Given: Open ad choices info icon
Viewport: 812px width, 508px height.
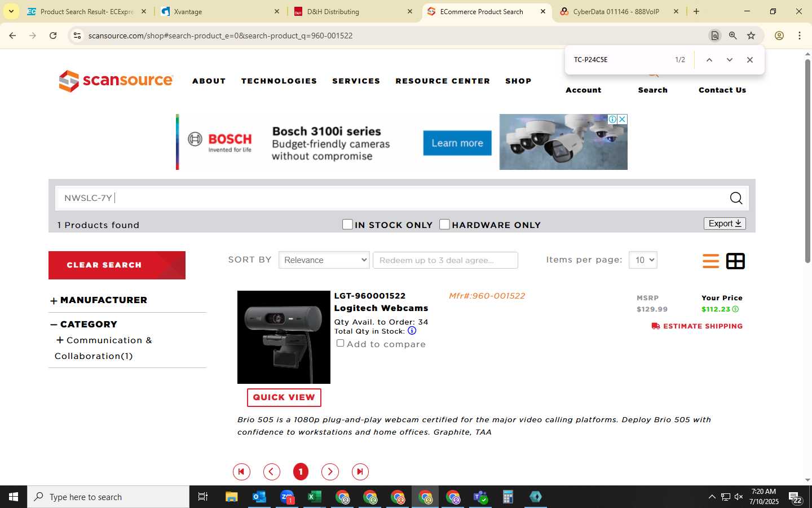Looking at the screenshot, I should (612, 119).
